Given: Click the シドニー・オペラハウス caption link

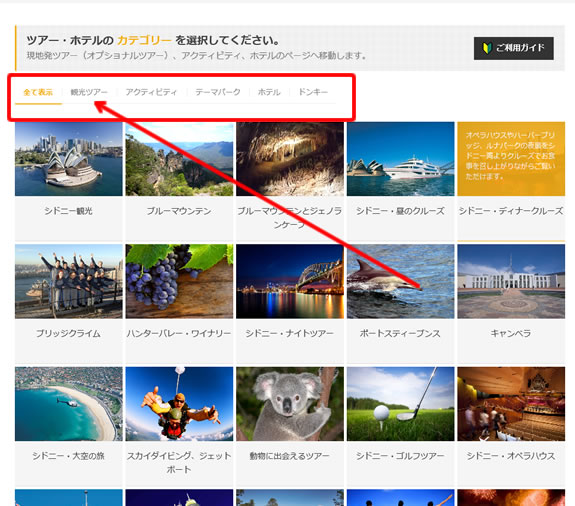Looking at the screenshot, I should click(x=511, y=456).
